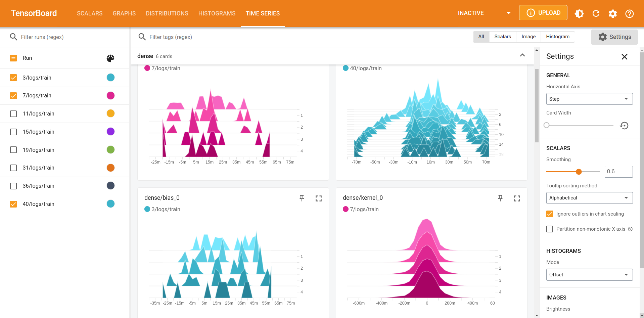
Task: Change the 7/logs/train pink color swatch
Action: 110,96
